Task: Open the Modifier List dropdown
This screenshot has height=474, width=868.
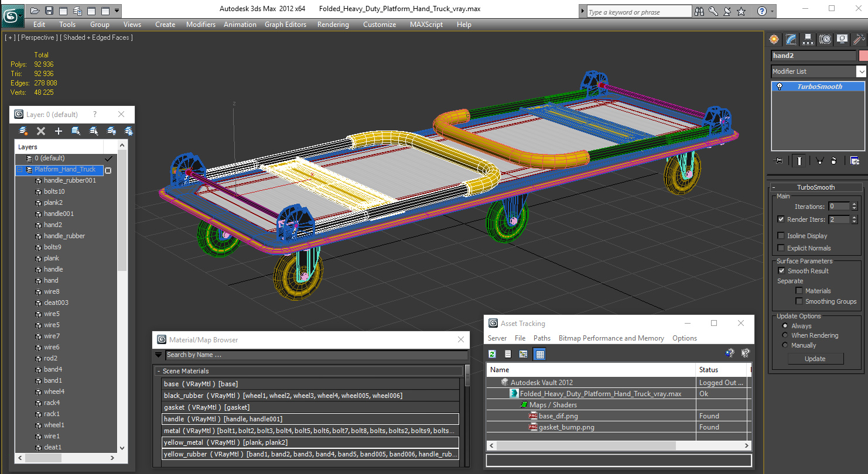Action: coord(861,71)
